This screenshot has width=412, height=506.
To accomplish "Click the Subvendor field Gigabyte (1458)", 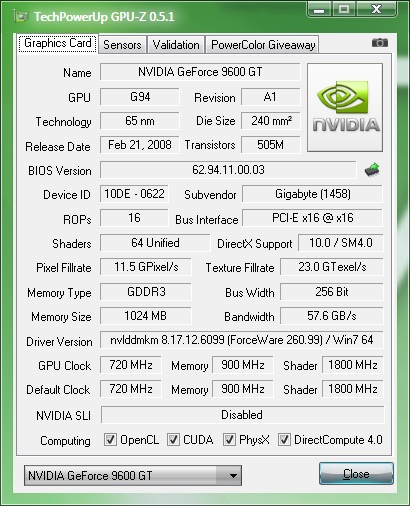I will point(312,194).
